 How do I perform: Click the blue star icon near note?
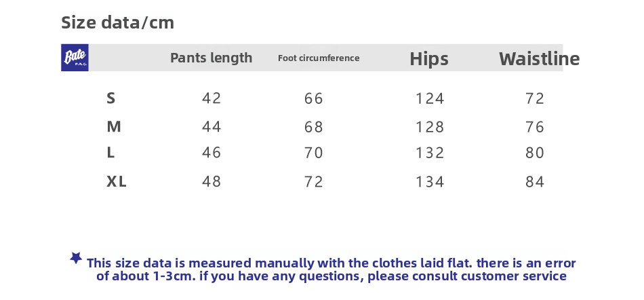[76, 257]
